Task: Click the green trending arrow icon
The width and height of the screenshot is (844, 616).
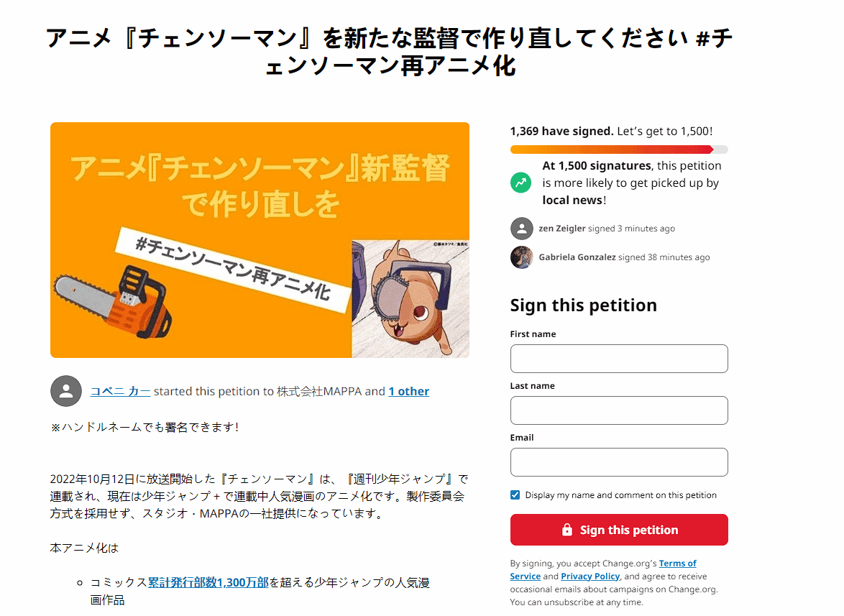Action: [x=520, y=183]
